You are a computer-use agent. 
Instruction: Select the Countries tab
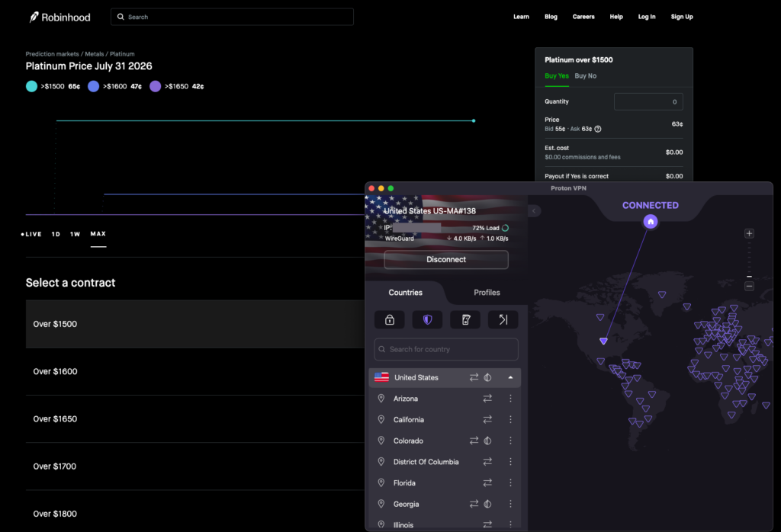click(406, 293)
